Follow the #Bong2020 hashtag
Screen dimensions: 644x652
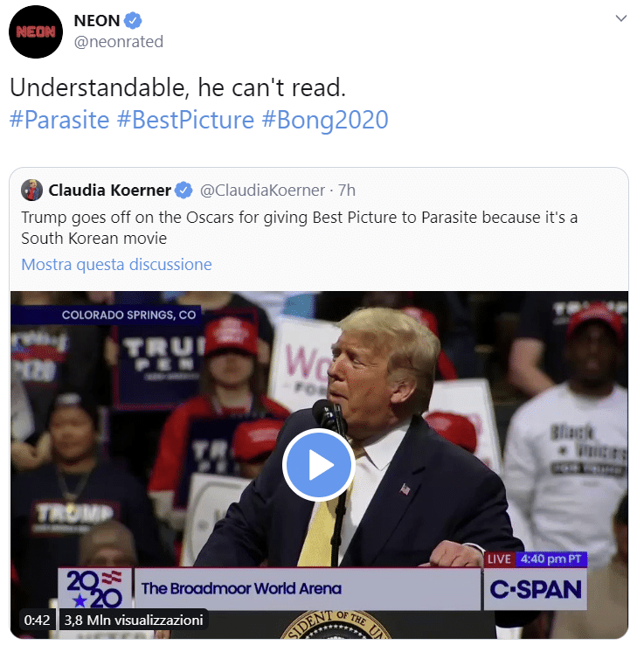tap(325, 120)
